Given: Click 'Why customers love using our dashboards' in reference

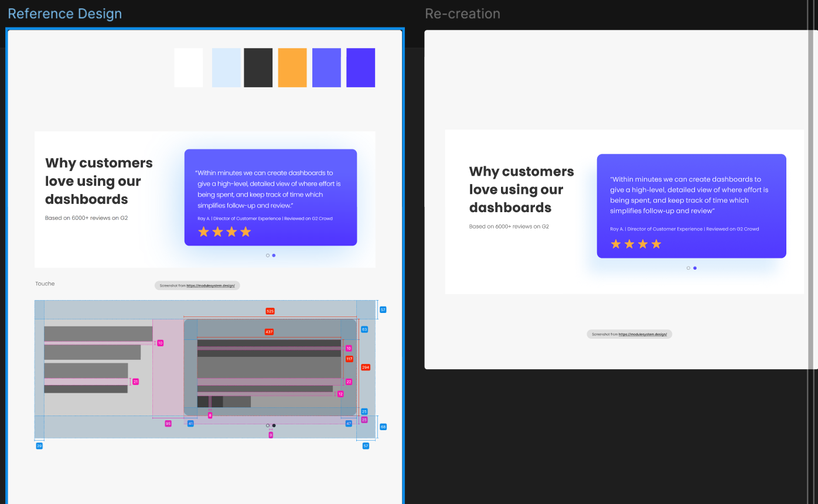Looking at the screenshot, I should coord(99,181).
